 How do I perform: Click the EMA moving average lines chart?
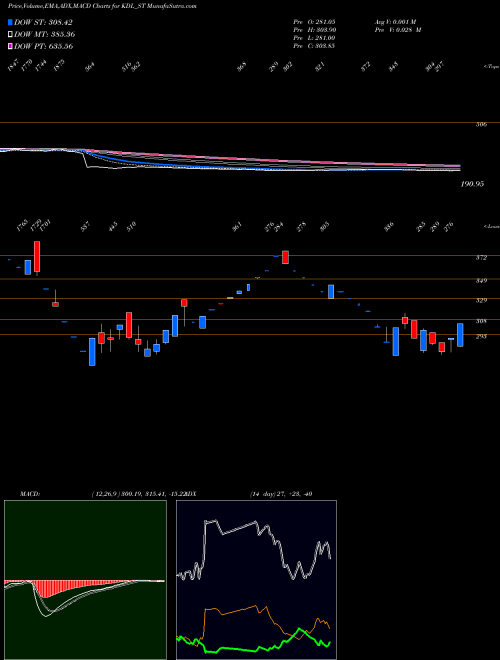(x=230, y=162)
